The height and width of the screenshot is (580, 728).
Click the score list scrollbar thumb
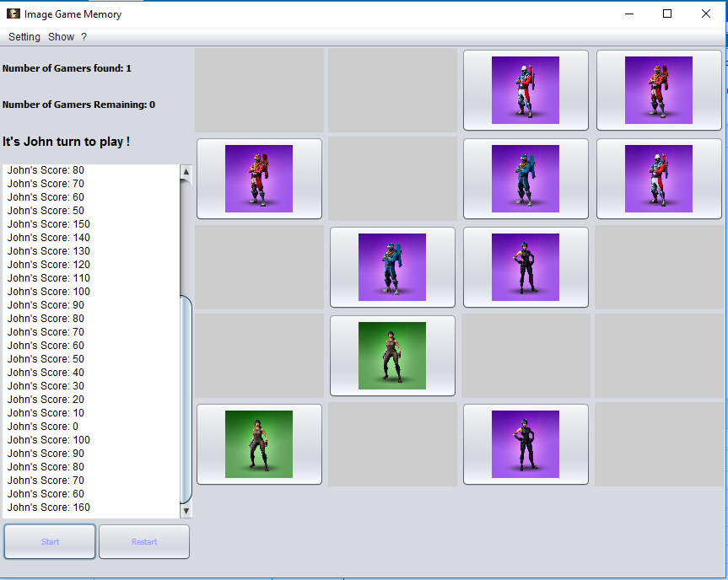[186, 399]
